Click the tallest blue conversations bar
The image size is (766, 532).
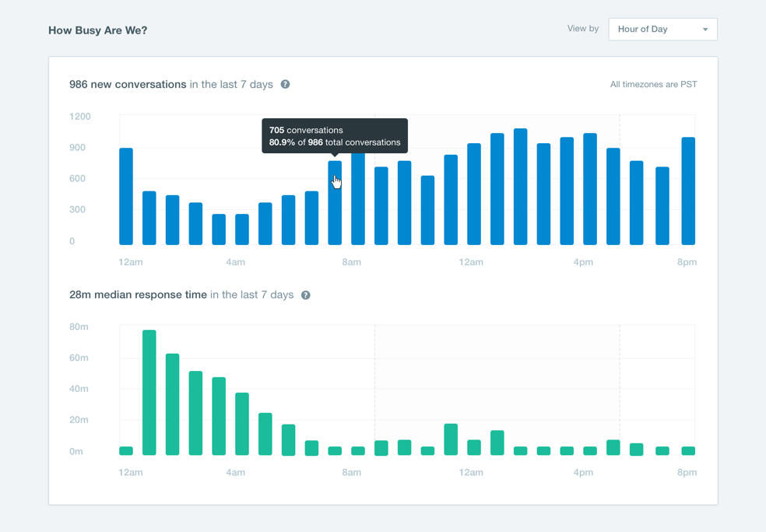pos(520,187)
